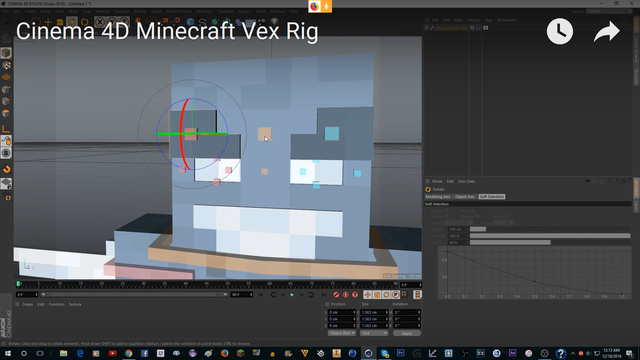
Task: Toggle Position keyframe recording icon
Action: tap(367, 295)
